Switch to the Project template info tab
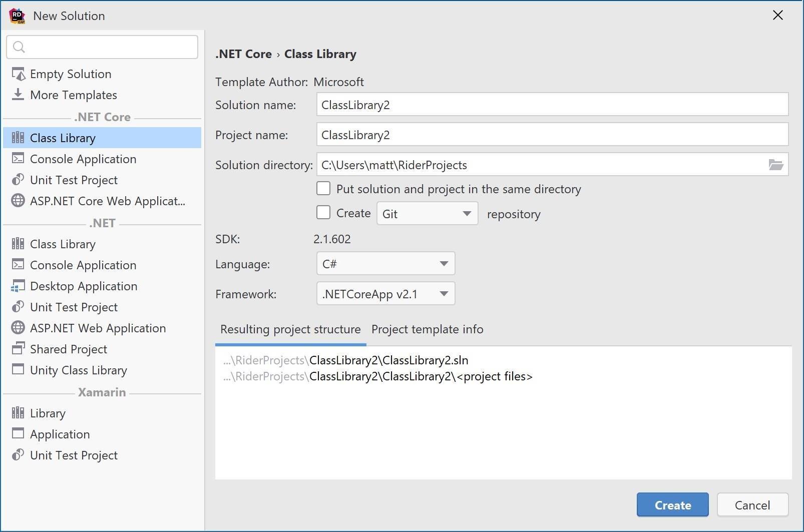Viewport: 804px width, 532px height. click(x=427, y=329)
